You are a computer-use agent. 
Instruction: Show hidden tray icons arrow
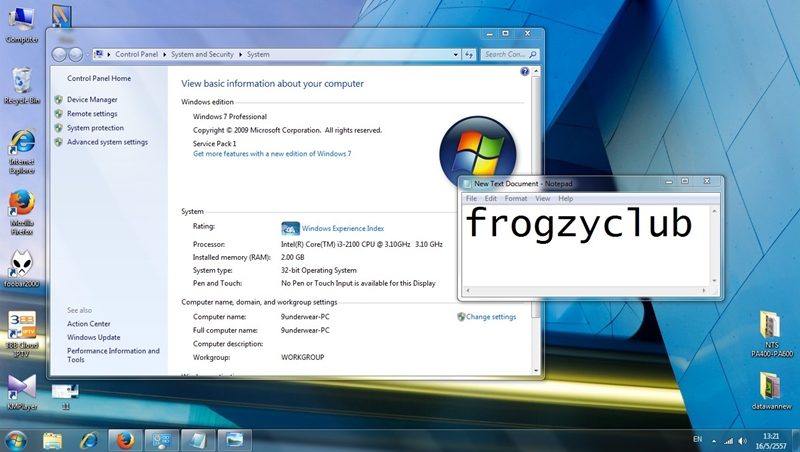714,441
